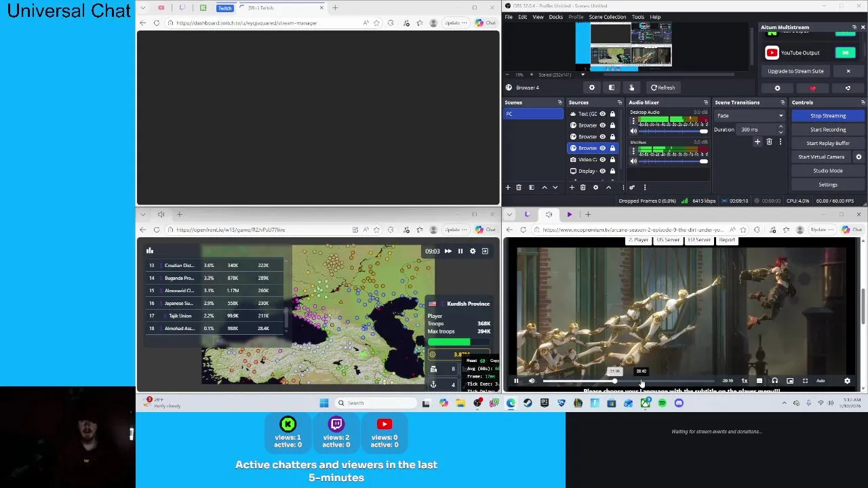Image resolution: width=868 pixels, height=488 pixels.
Task: Enable Studio Mode in OBS
Action: pyautogui.click(x=828, y=171)
